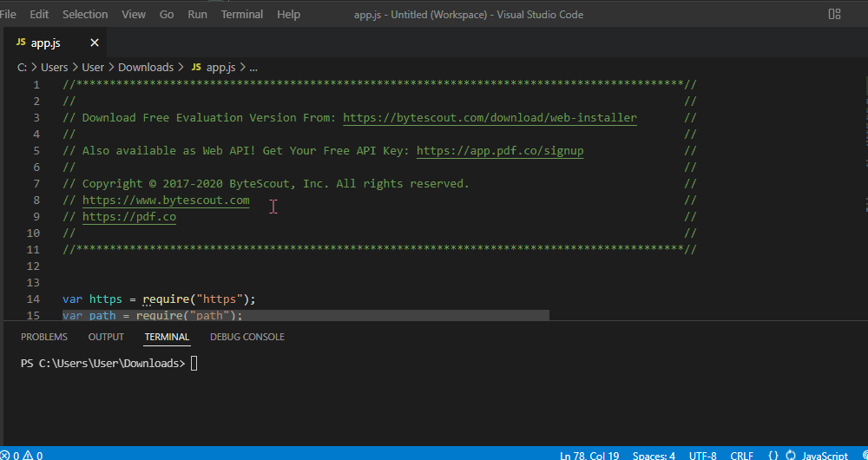The image size is (868, 460).
Task: Expand the User breadcrumb segment
Action: pyautogui.click(x=93, y=68)
